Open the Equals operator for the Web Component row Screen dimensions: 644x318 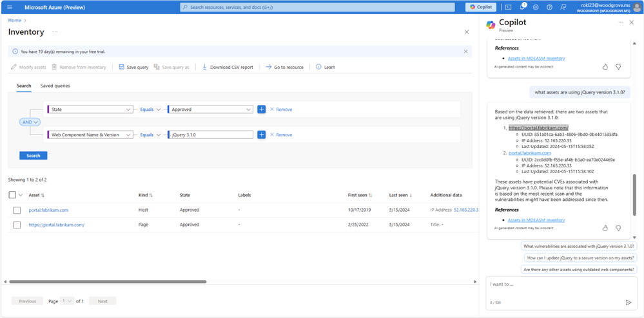click(150, 135)
